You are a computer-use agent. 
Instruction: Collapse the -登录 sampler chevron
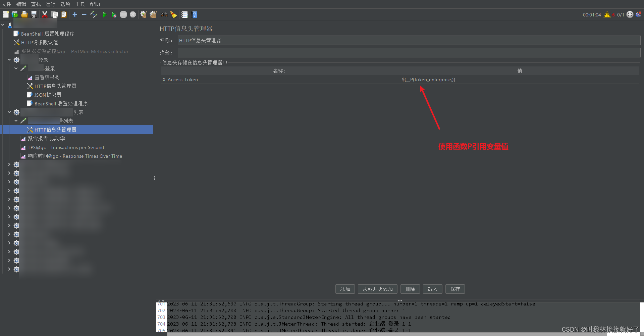16,68
